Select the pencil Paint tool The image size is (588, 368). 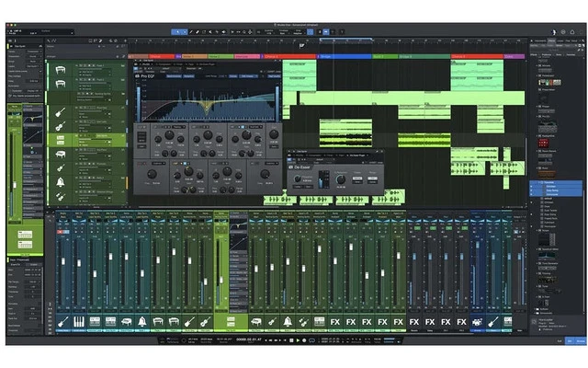click(x=191, y=32)
